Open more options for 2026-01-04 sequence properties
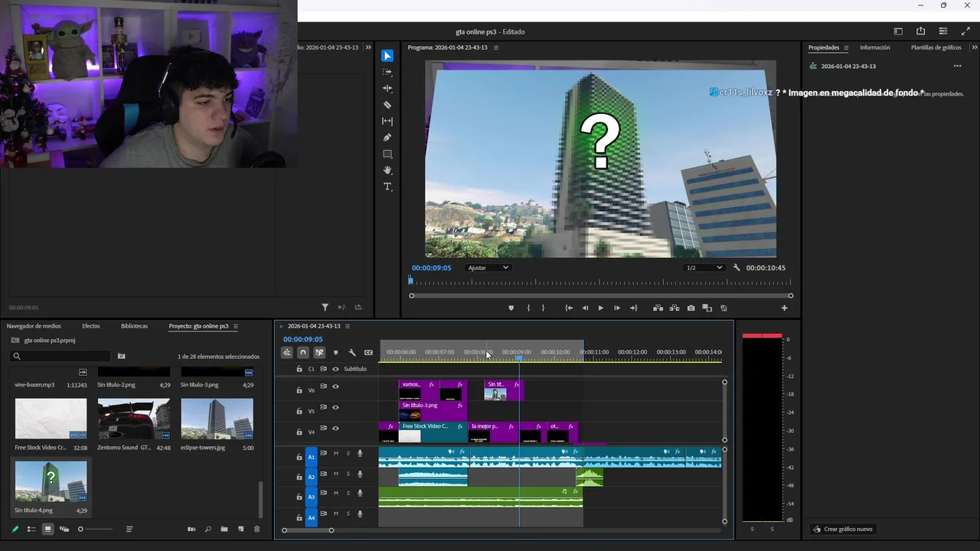 957,66
